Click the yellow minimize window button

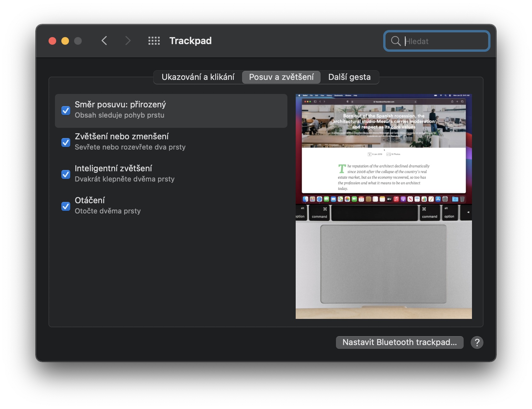(65, 41)
